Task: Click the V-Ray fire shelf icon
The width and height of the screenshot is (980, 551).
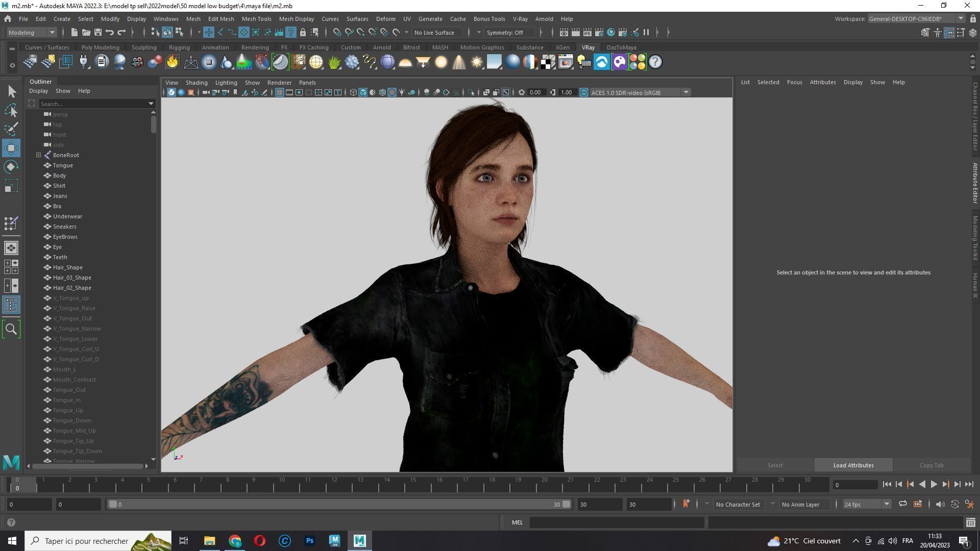Action: (173, 62)
